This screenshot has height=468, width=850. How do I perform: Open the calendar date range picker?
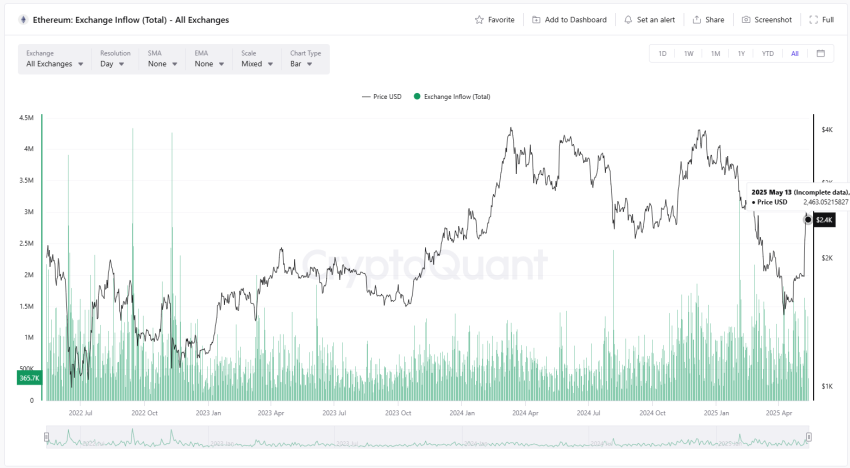tap(821, 53)
